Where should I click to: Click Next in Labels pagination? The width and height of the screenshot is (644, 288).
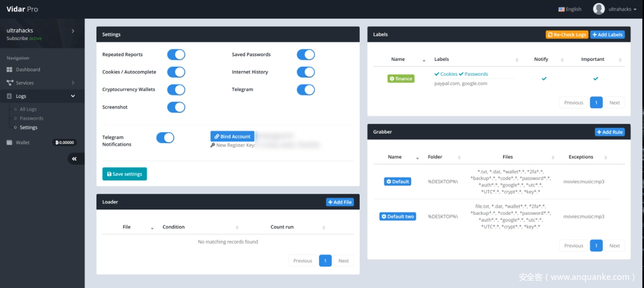pyautogui.click(x=614, y=103)
